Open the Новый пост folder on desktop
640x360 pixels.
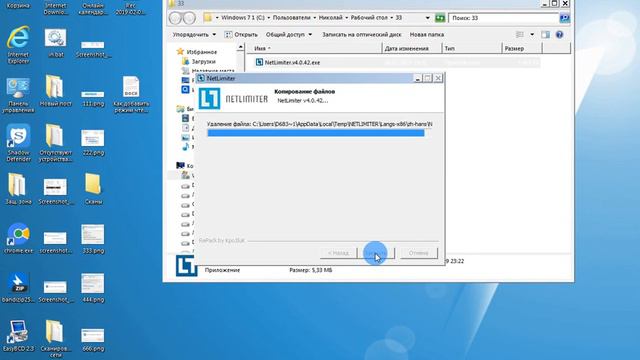[56, 91]
